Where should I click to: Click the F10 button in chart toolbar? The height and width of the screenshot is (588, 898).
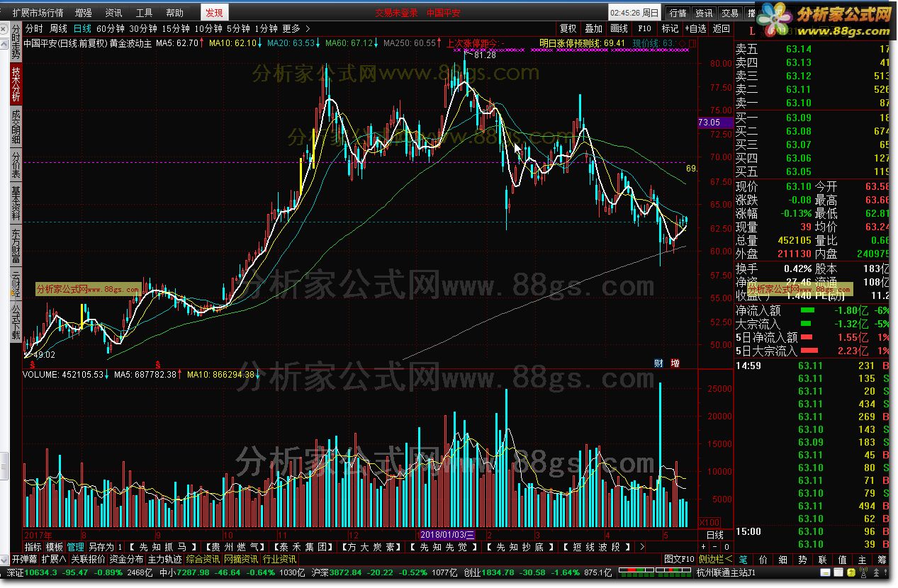click(644, 29)
